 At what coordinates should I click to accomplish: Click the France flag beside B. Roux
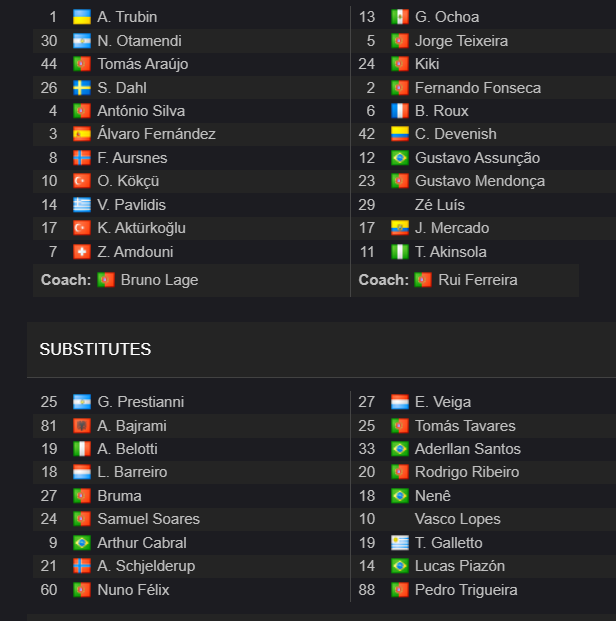(x=400, y=111)
